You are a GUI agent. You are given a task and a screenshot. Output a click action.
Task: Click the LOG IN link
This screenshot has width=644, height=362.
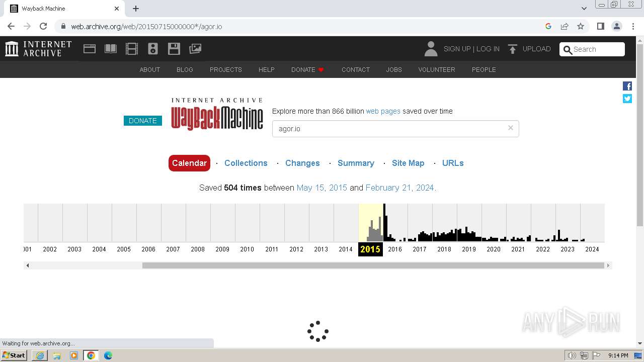488,49
